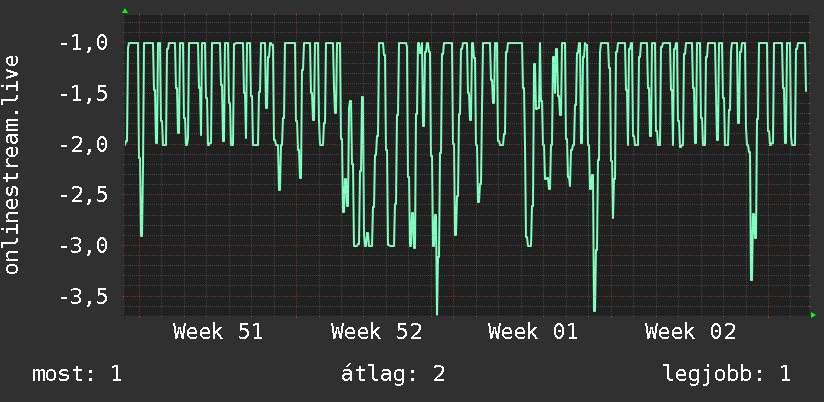Click the 'átlag: 2' statistic
Image resolution: width=824 pixels, height=402 pixels.
click(x=393, y=374)
